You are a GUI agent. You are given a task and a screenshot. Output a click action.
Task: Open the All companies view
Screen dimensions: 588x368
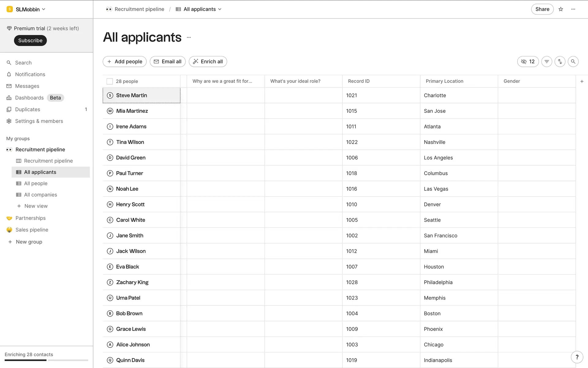click(40, 195)
